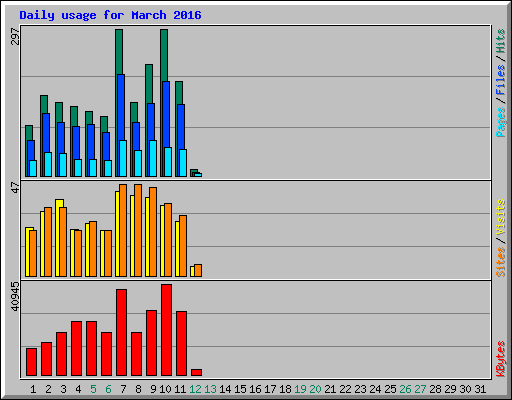The image size is (512, 400).
Task: Click the day 20 axis label
Action: click(315, 389)
